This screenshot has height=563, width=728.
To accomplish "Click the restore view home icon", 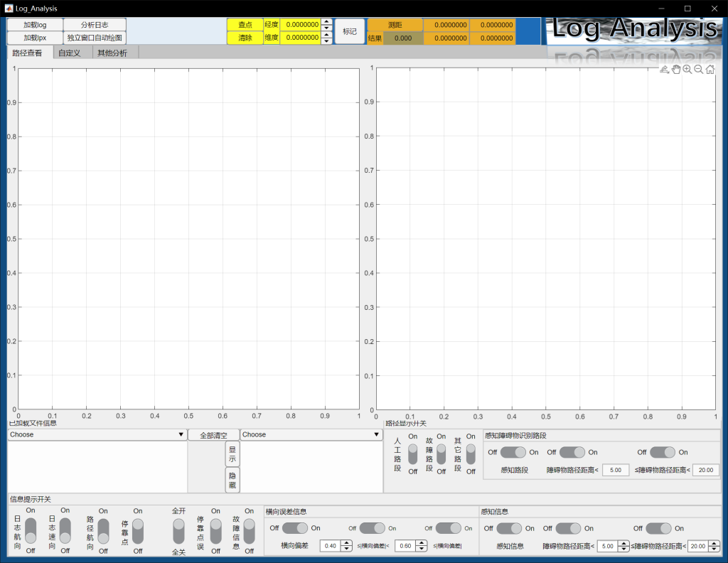I will click(710, 69).
